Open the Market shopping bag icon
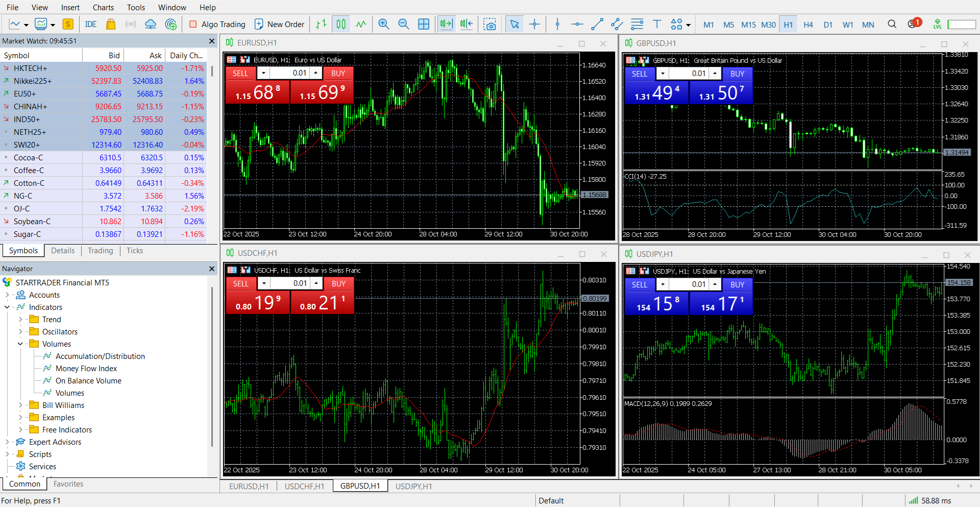This screenshot has width=980, height=507. (x=111, y=24)
